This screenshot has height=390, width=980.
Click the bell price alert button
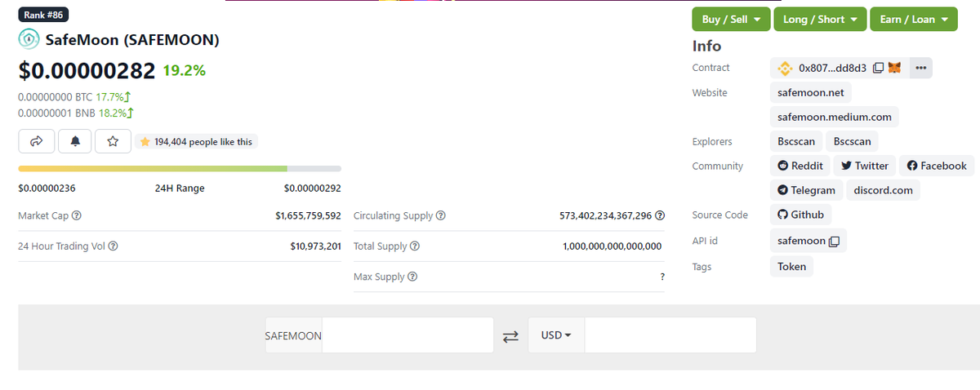[x=75, y=141]
